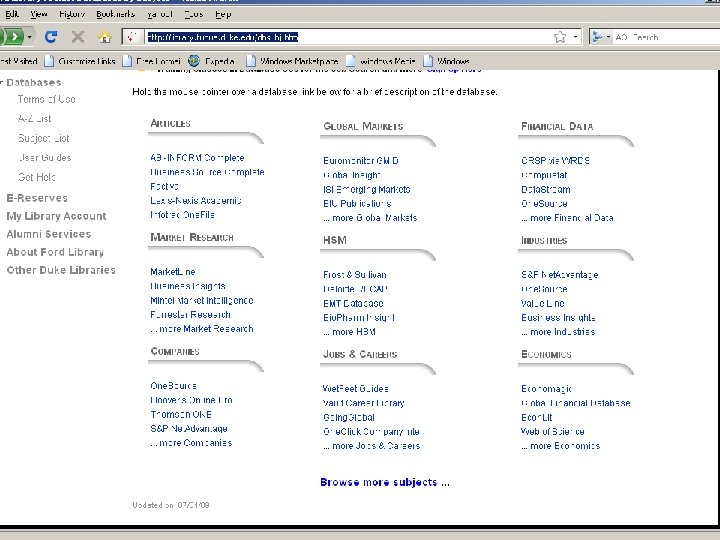Open the Windows bookmark at the end
Image resolution: width=720 pixels, height=540 pixels.
tap(446, 61)
